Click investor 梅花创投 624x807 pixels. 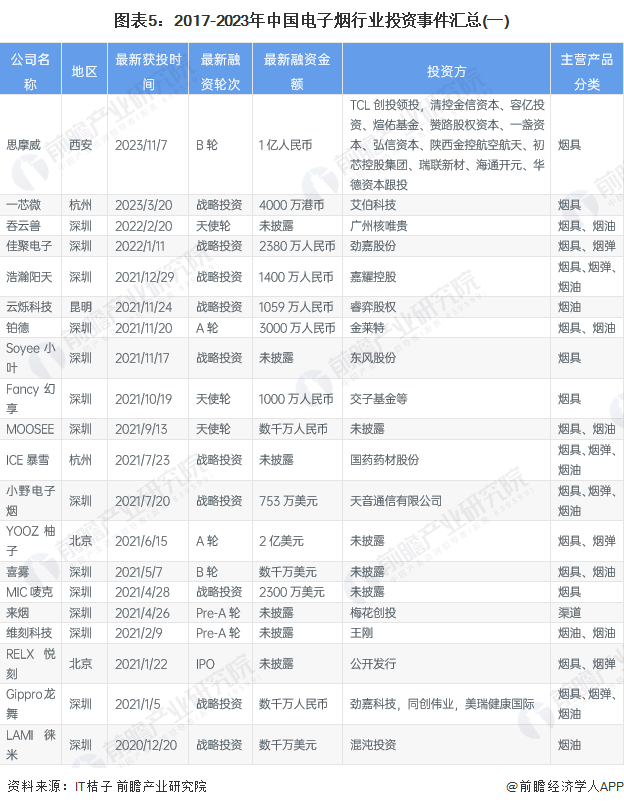pyautogui.click(x=373, y=613)
